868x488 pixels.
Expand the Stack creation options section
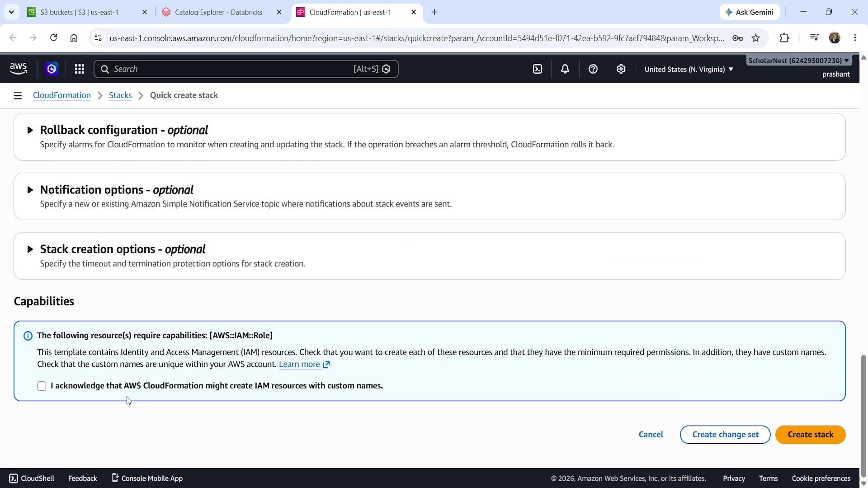[x=30, y=249]
